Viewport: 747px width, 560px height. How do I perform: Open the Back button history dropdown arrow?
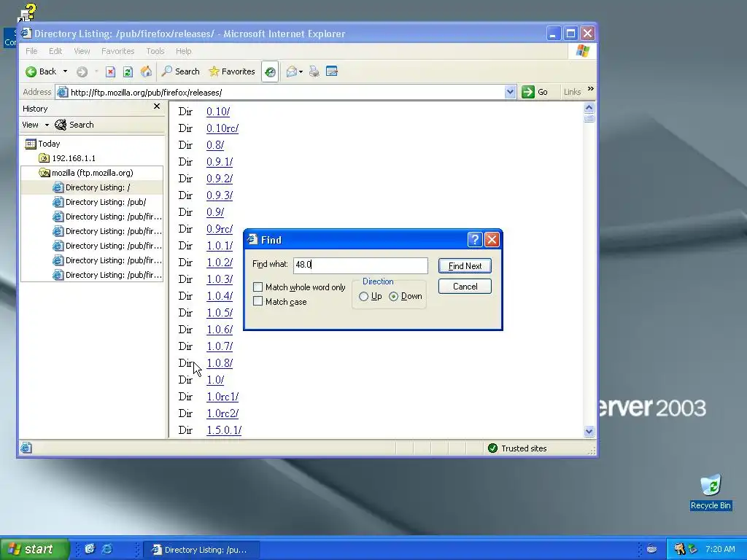click(x=65, y=71)
